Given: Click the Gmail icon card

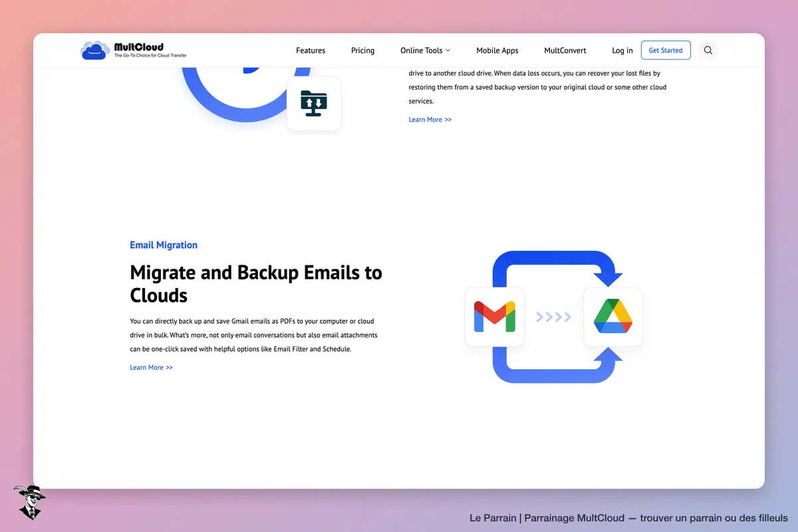Looking at the screenshot, I should click(x=495, y=317).
